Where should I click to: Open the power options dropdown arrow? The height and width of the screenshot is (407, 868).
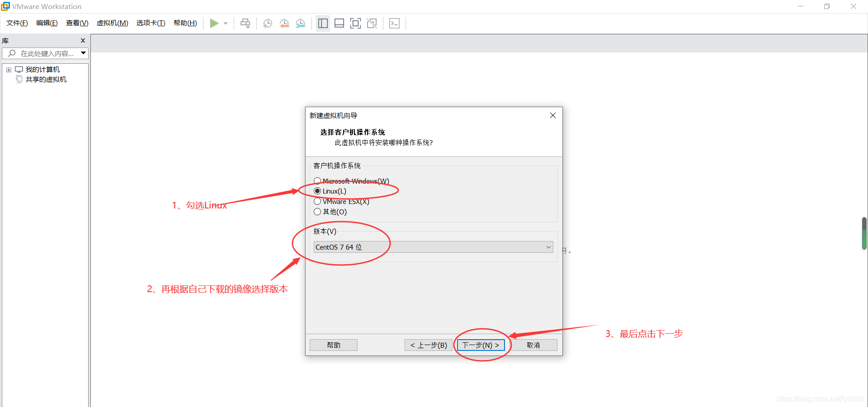226,24
